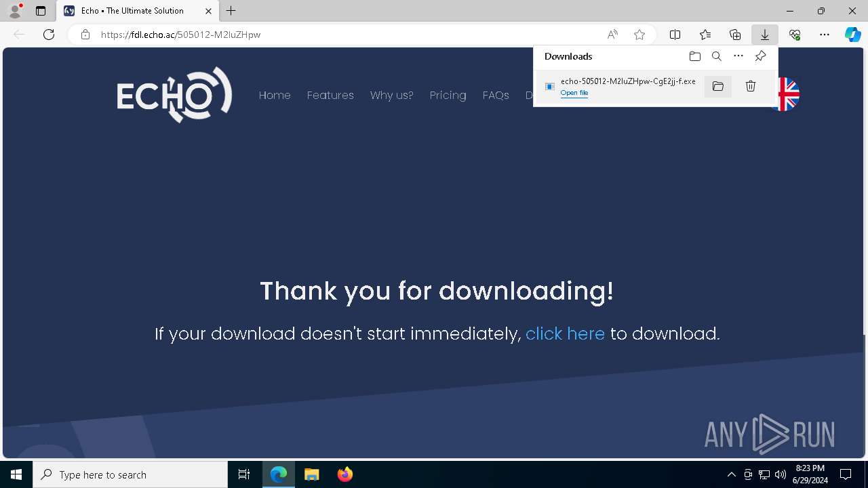Go to Home menu item
This screenshot has height=488, width=868.
click(275, 96)
